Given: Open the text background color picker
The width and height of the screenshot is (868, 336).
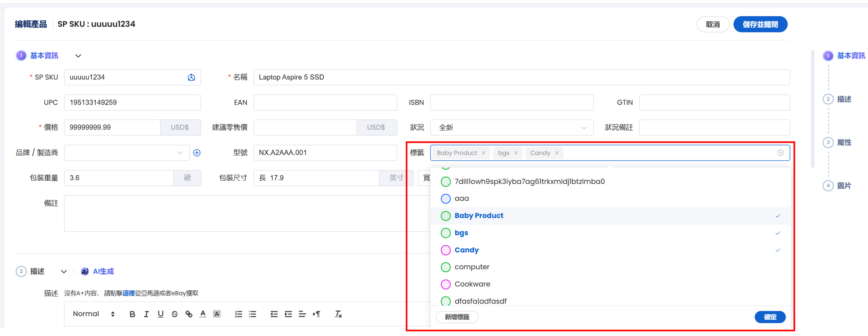Looking at the screenshot, I should click(217, 314).
